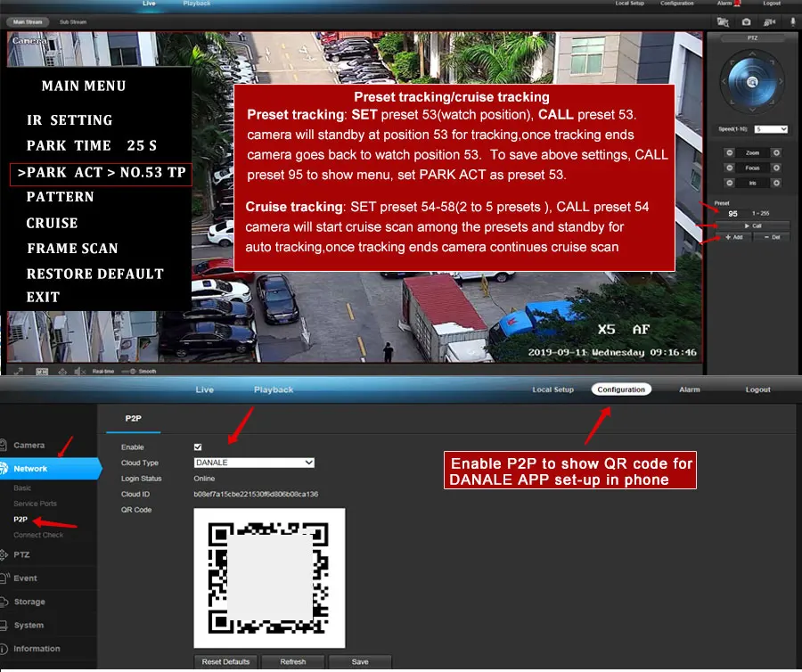Click the Preset number field showing 95
This screenshot has height=672, width=802.
point(733,214)
